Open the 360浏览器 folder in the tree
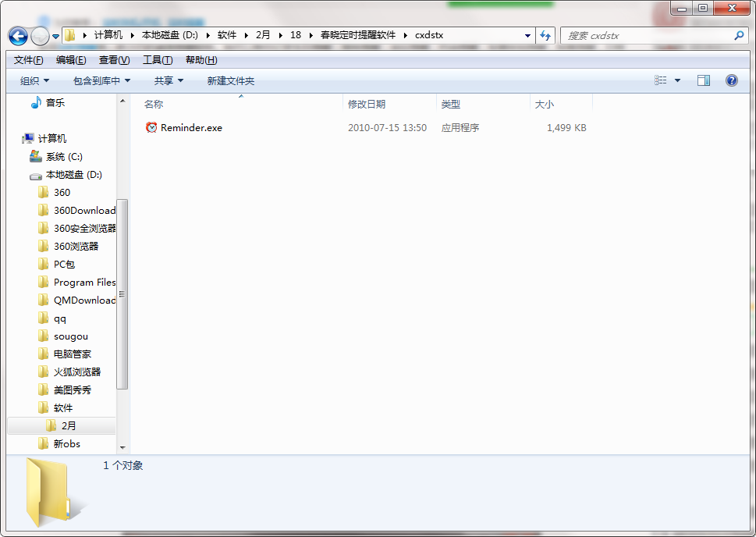This screenshot has height=537, width=756. tap(76, 247)
